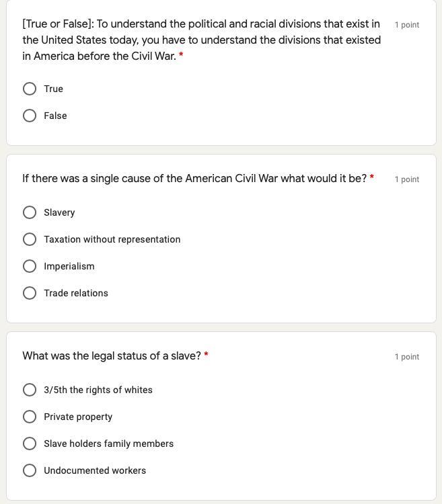Select 3/5th the rights of whites
Image resolution: width=442 pixels, height=504 pixels.
pos(30,390)
